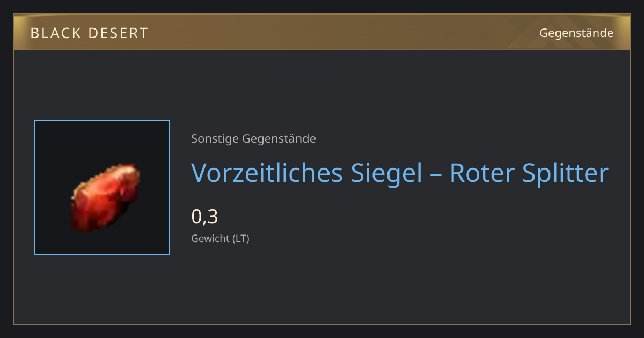This screenshot has width=644, height=338.
Task: Select the blue-bordered item image frame
Action: point(102,187)
